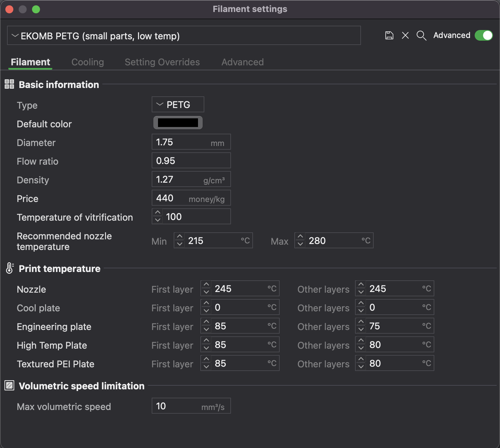
Task: Click the Volumetric speed limitation icon
Action: click(9, 386)
